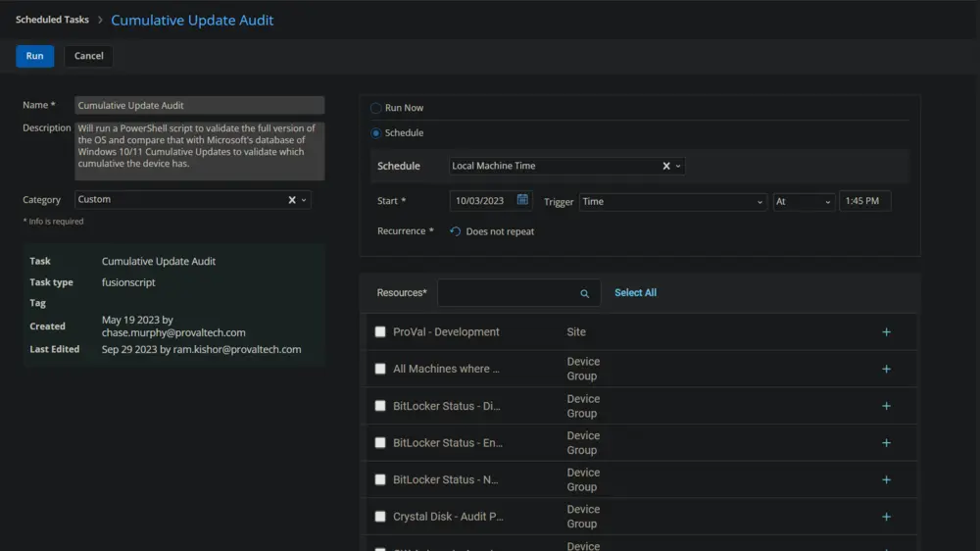Select the Schedule radio option

click(375, 132)
